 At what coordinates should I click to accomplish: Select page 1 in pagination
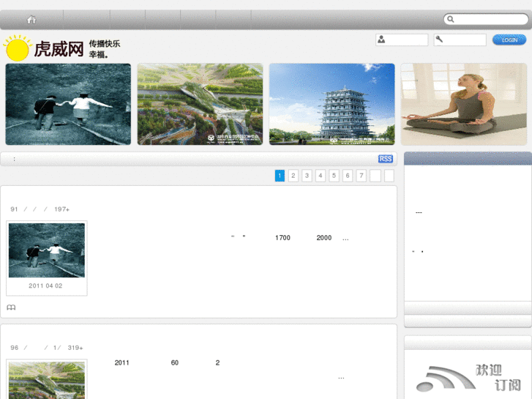(280, 176)
